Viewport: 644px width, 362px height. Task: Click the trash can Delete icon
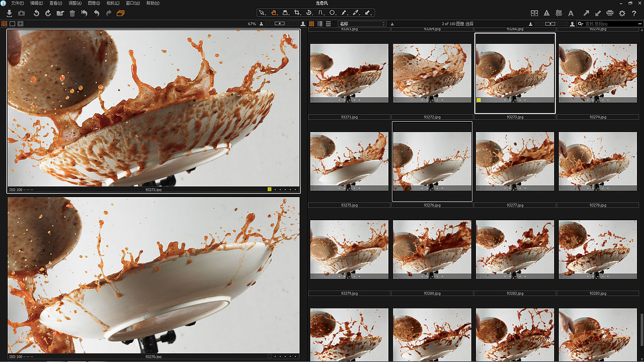[72, 13]
